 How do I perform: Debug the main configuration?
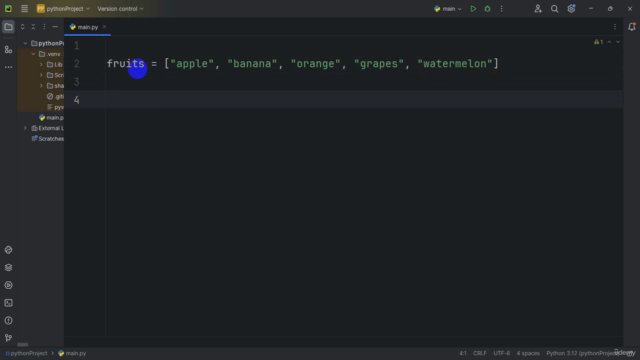pos(487,9)
